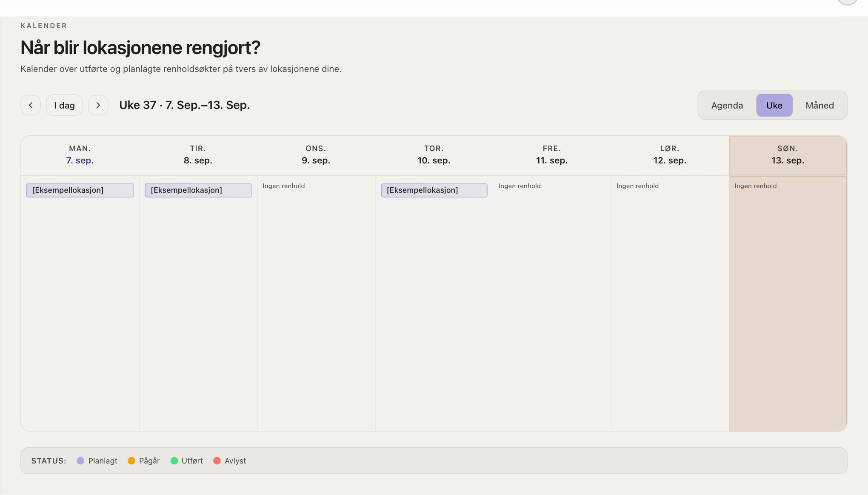The width and height of the screenshot is (868, 495).
Task: Click Wednesday's Ingen renhold text
Action: tap(284, 186)
